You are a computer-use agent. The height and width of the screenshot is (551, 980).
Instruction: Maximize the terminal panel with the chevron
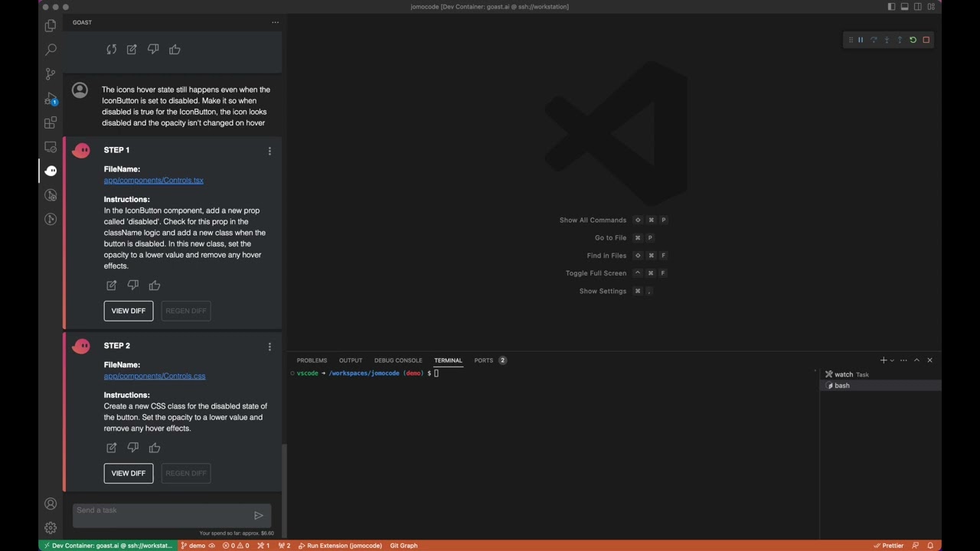[x=916, y=360]
